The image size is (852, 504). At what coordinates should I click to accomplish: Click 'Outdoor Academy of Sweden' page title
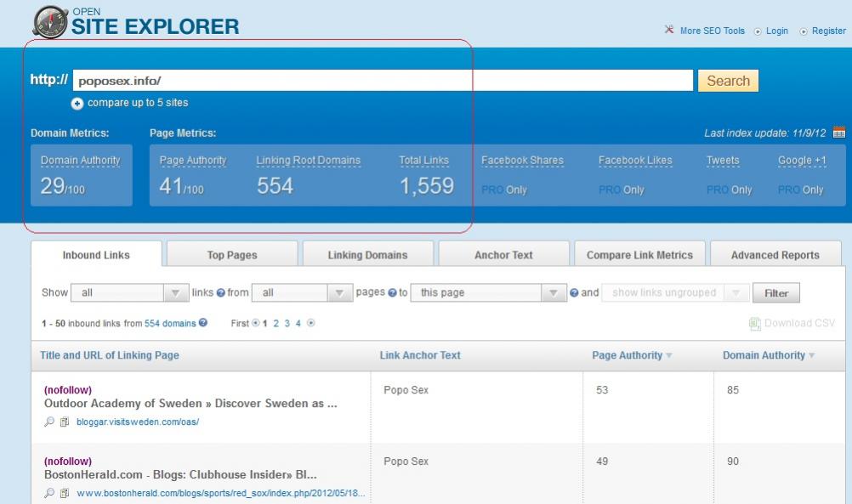click(x=190, y=404)
